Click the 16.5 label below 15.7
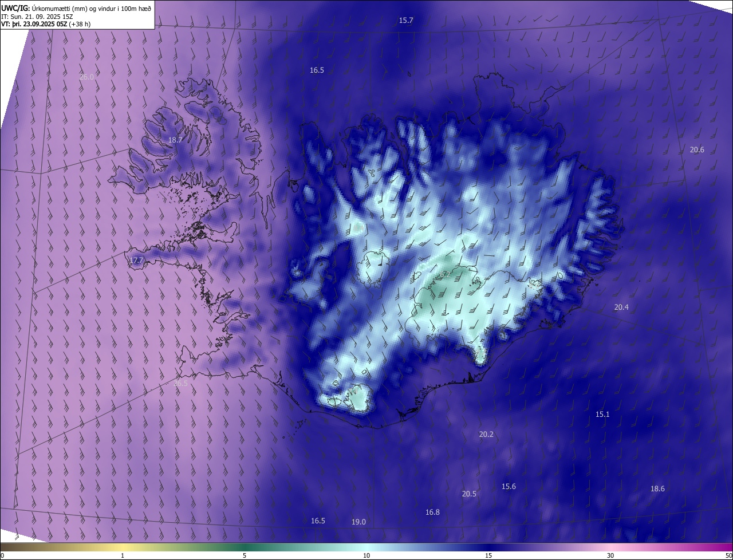 click(317, 70)
